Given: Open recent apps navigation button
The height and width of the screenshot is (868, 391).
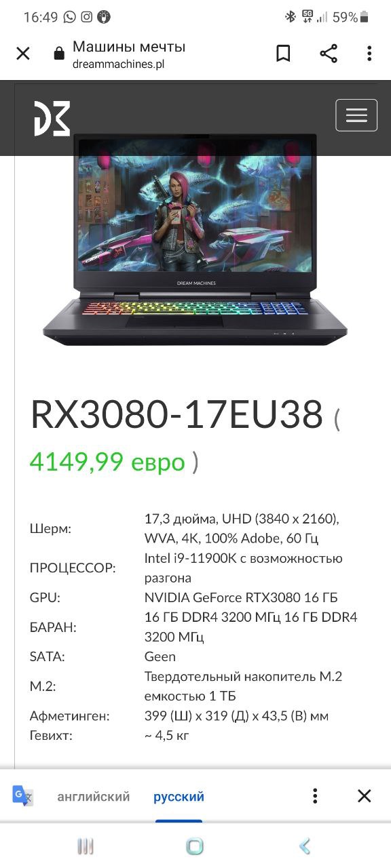Looking at the screenshot, I should click(x=85, y=846).
